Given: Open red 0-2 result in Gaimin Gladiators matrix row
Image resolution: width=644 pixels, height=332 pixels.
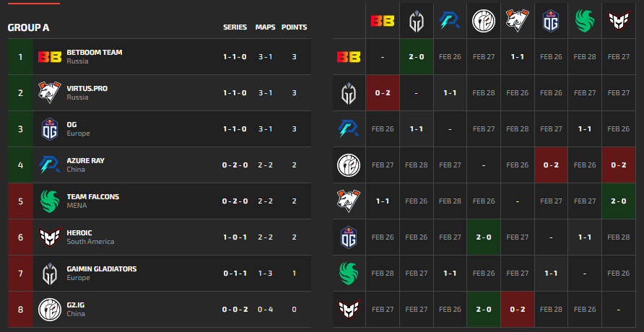Looking at the screenshot, I should coord(383,92).
